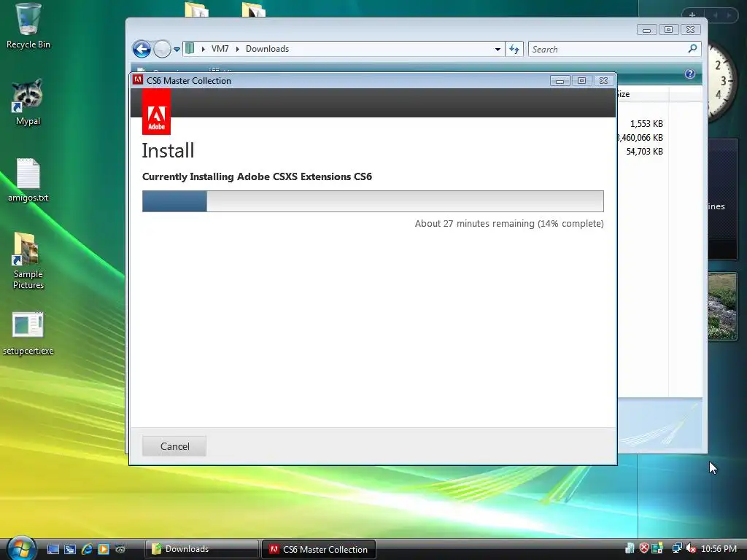Viewport: 747px width, 560px height.
Task: Select the 54,703 KB file size entry
Action: [644, 152]
